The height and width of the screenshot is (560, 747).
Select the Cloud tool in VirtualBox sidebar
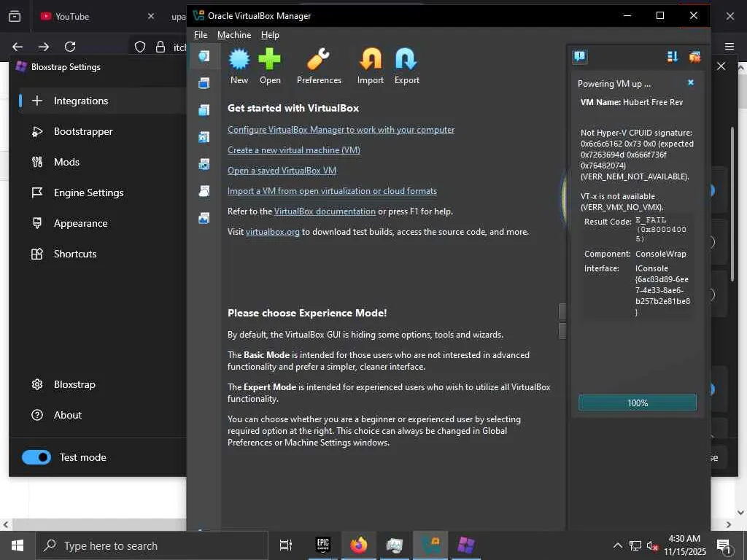tap(204, 191)
